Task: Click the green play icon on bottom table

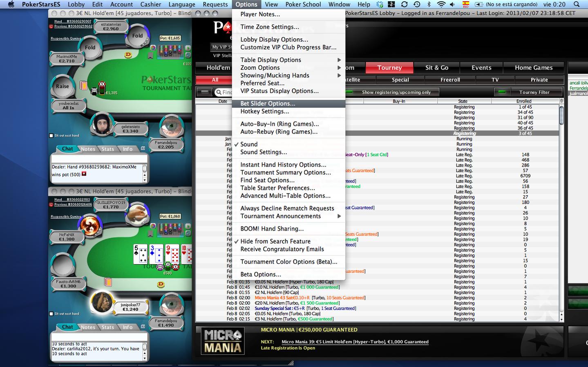Action: pos(188,226)
